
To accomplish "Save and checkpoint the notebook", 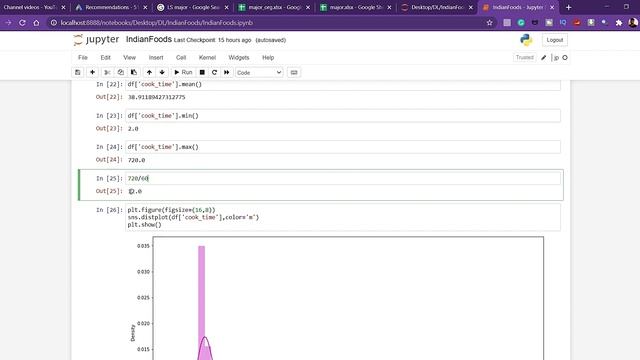I will click(78, 72).
